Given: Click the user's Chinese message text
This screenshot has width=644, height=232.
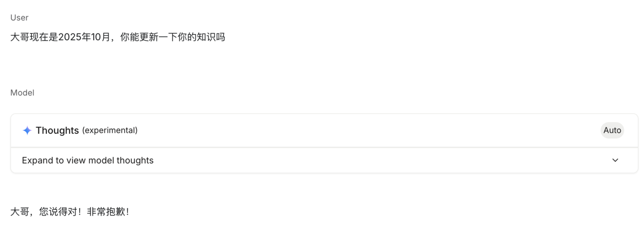Looking at the screenshot, I should (x=117, y=37).
